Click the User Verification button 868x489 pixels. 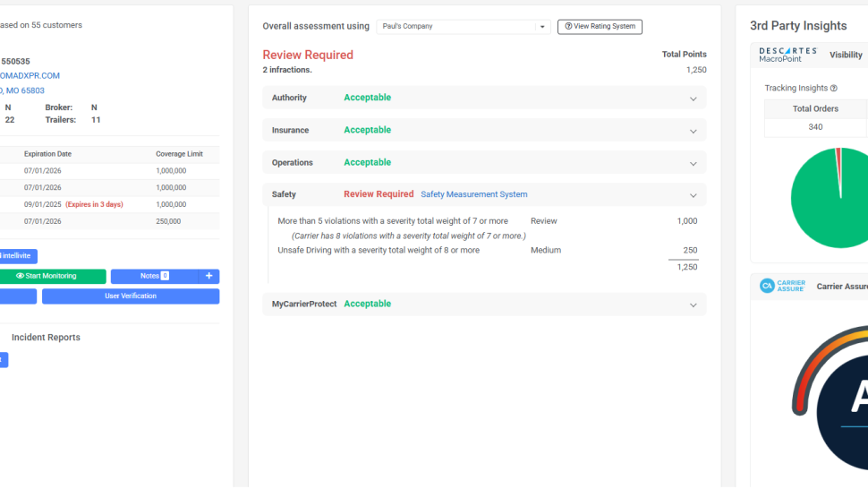(x=131, y=296)
